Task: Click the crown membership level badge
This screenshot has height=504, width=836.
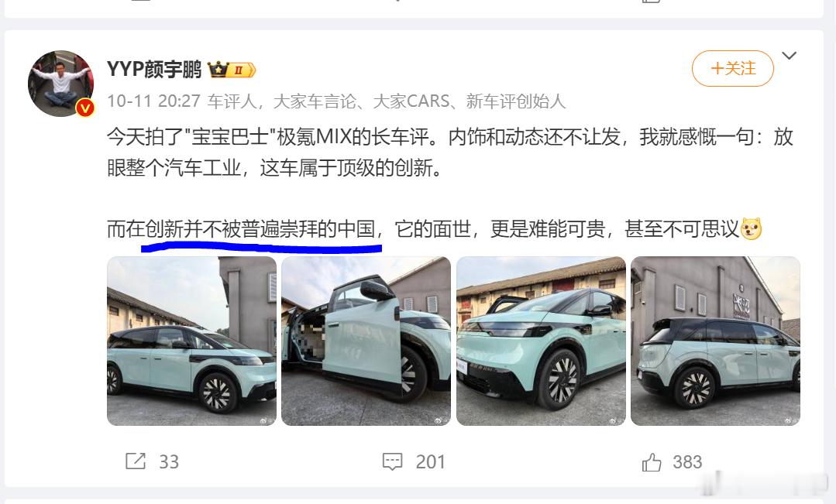Action: [232, 70]
